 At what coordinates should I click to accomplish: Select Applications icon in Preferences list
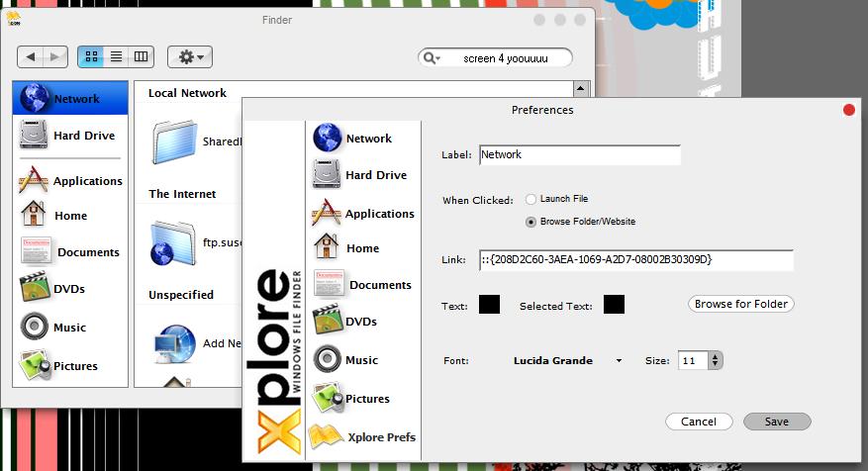pos(326,213)
